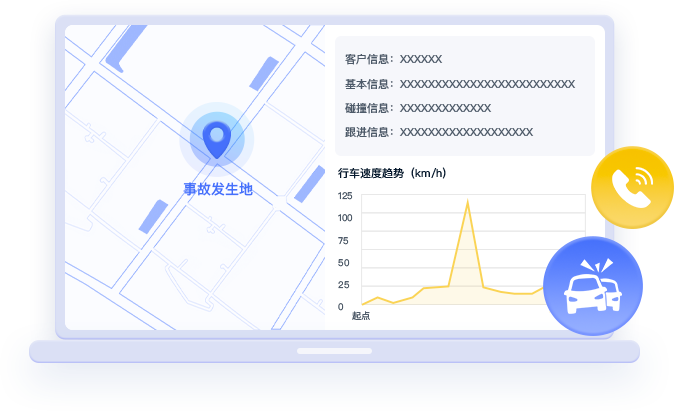The width and height of the screenshot is (674, 411).
Task: Click the 碰撞信息 row
Action: [x=418, y=108]
